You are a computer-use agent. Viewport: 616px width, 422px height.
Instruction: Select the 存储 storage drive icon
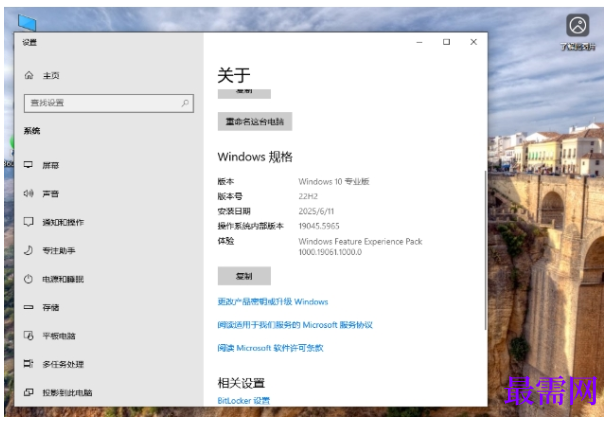(28, 307)
